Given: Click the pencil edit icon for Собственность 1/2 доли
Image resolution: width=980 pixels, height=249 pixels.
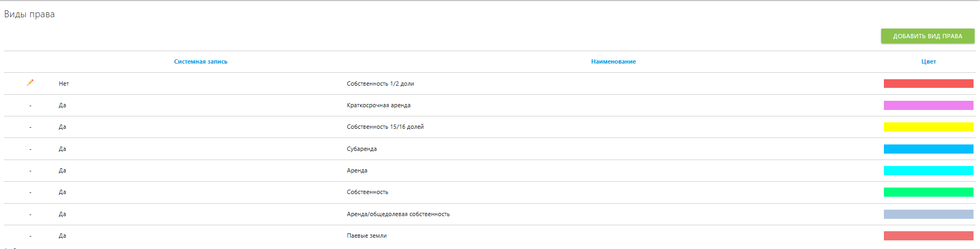Looking at the screenshot, I should pos(30,82).
